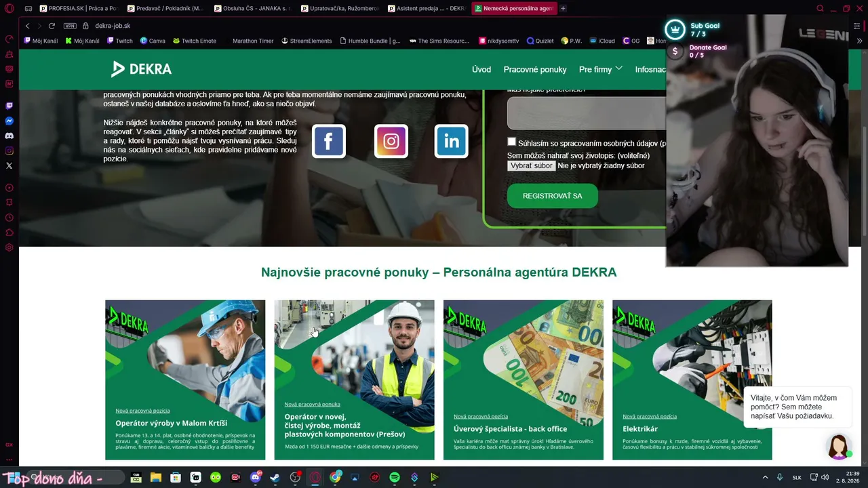This screenshot has height=488, width=868.
Task: Open the Humble Bundle bookmark
Action: click(x=370, y=41)
